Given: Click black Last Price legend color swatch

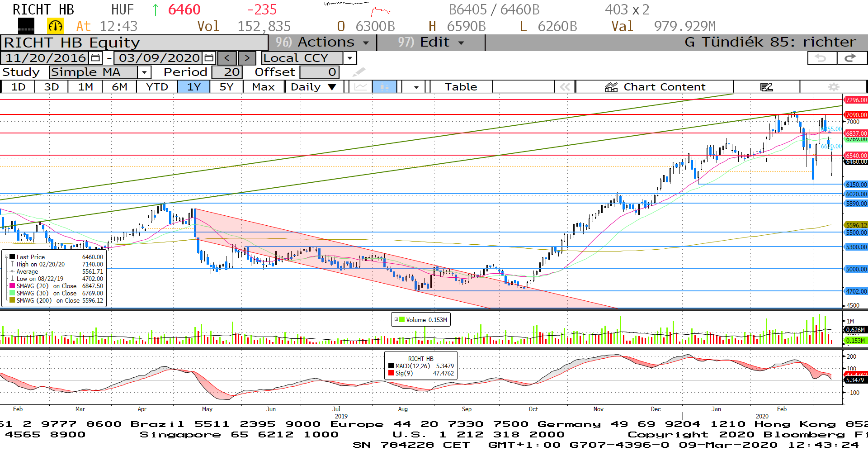Looking at the screenshot, I should [x=12, y=256].
